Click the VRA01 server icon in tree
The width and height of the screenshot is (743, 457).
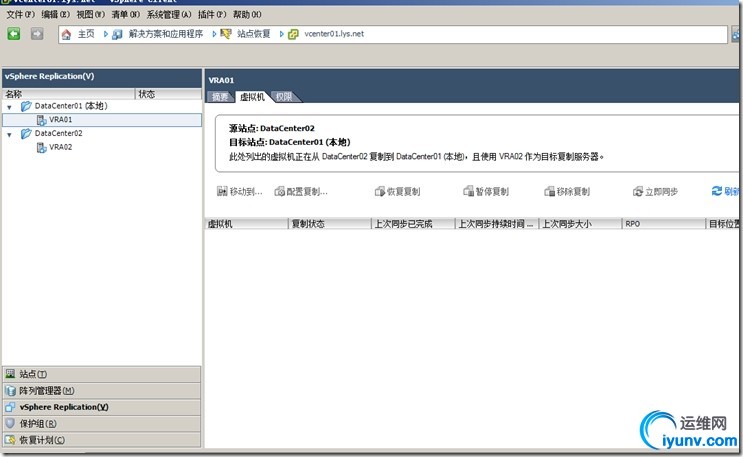(42, 120)
